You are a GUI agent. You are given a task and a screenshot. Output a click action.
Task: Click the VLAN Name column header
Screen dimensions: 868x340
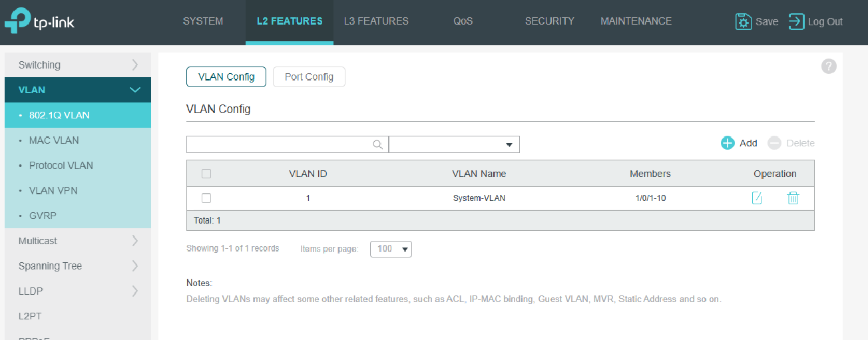pyautogui.click(x=479, y=174)
